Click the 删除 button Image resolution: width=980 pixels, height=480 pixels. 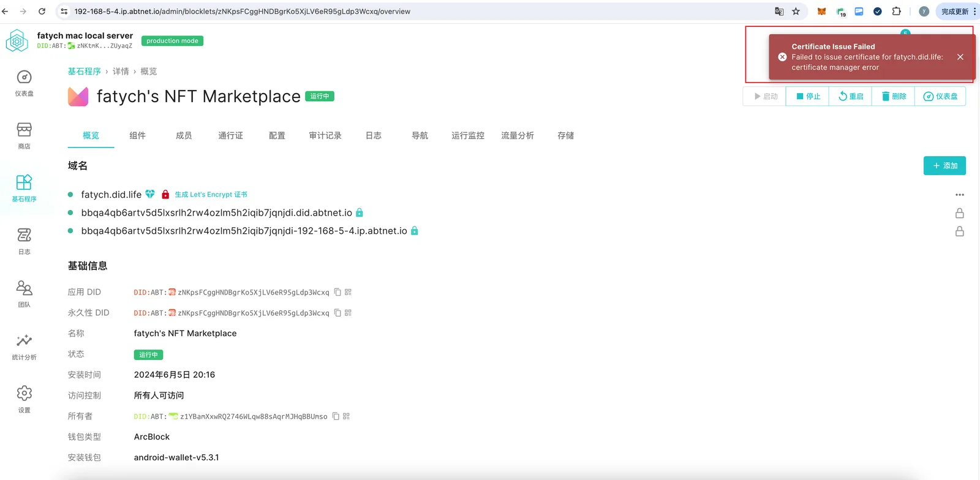pos(894,96)
